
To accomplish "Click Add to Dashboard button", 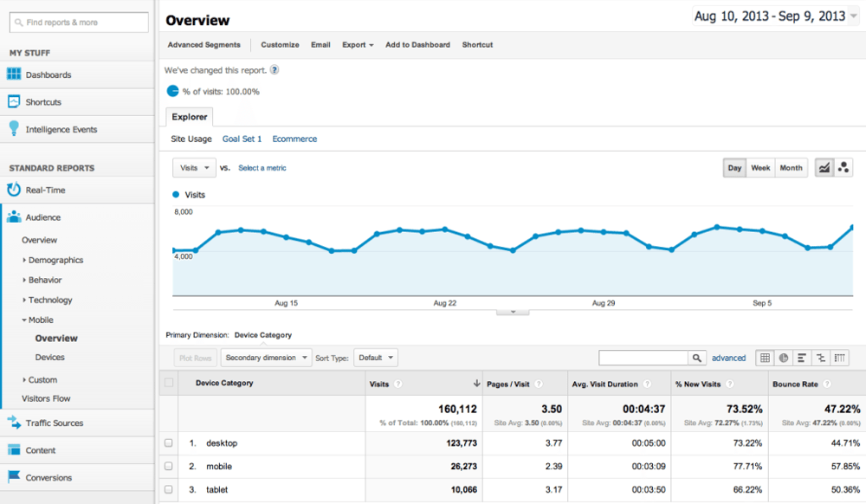I will pyautogui.click(x=418, y=44).
